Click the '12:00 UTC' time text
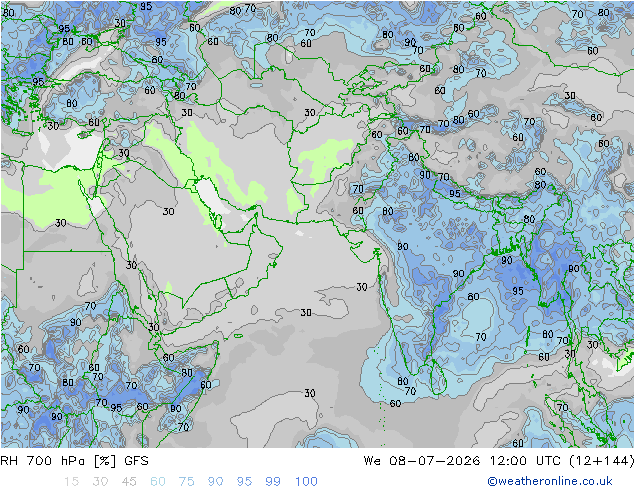Screen dimensions: 634x490 tap(525, 461)
